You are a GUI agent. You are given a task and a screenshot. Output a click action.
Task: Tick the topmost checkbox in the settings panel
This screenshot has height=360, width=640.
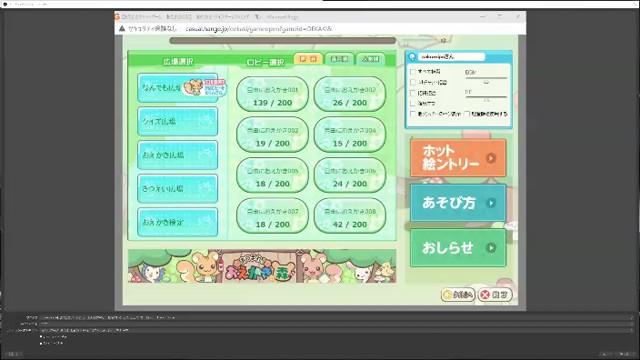click(413, 71)
